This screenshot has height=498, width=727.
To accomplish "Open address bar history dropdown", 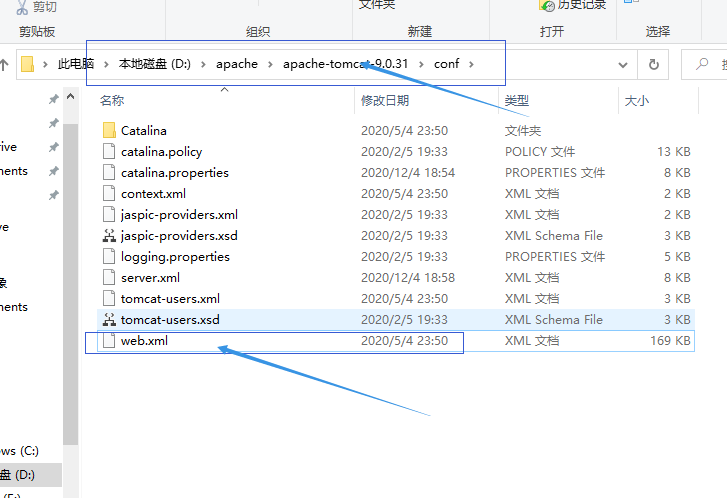I will point(623,65).
